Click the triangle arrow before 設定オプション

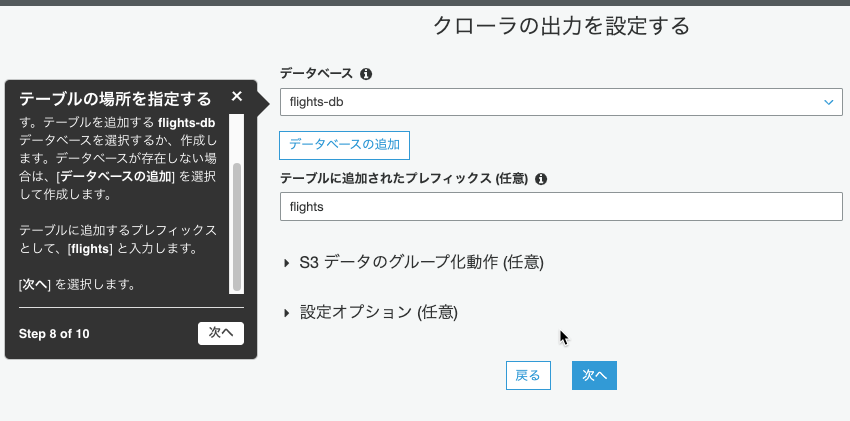[287, 313]
